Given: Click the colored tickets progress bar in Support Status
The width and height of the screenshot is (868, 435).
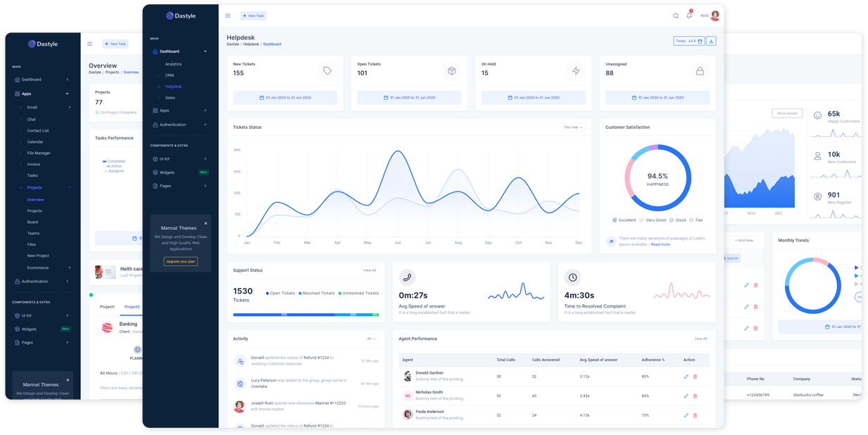Looking at the screenshot, I should tap(306, 315).
